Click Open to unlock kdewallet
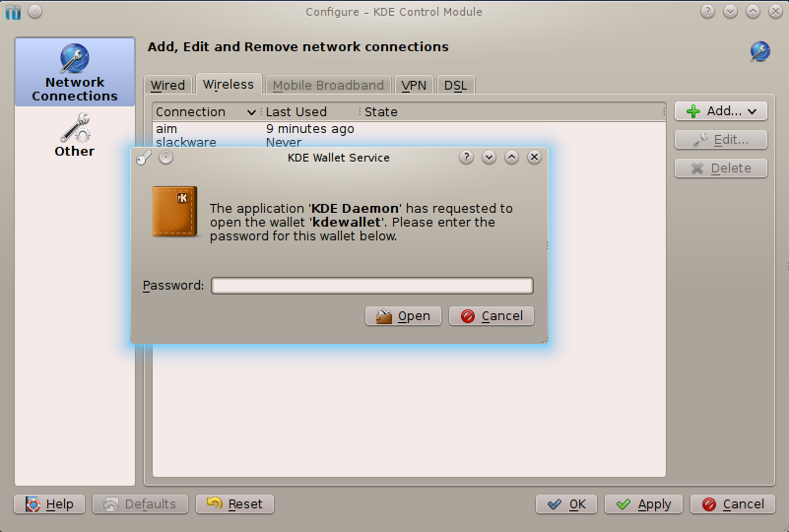789x532 pixels. pos(403,316)
